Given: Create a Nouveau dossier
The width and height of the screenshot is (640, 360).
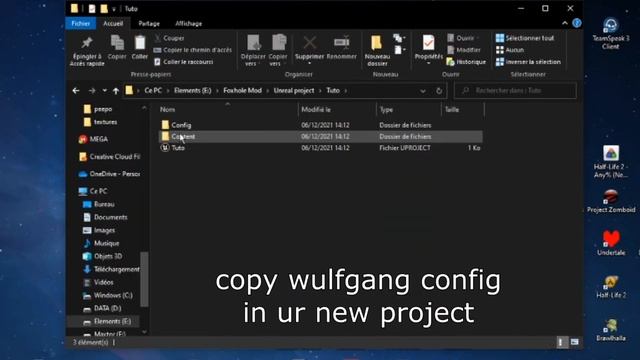Looking at the screenshot, I should click(x=377, y=51).
